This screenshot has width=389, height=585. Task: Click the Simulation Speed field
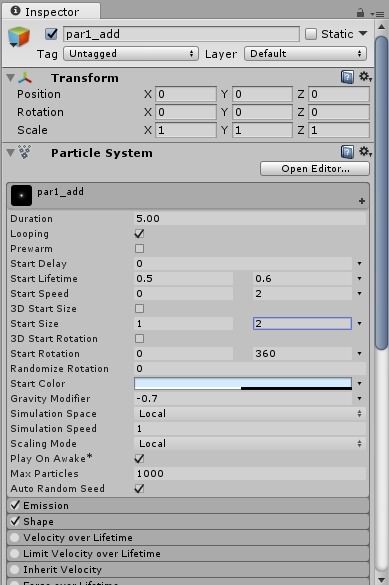(x=250, y=428)
